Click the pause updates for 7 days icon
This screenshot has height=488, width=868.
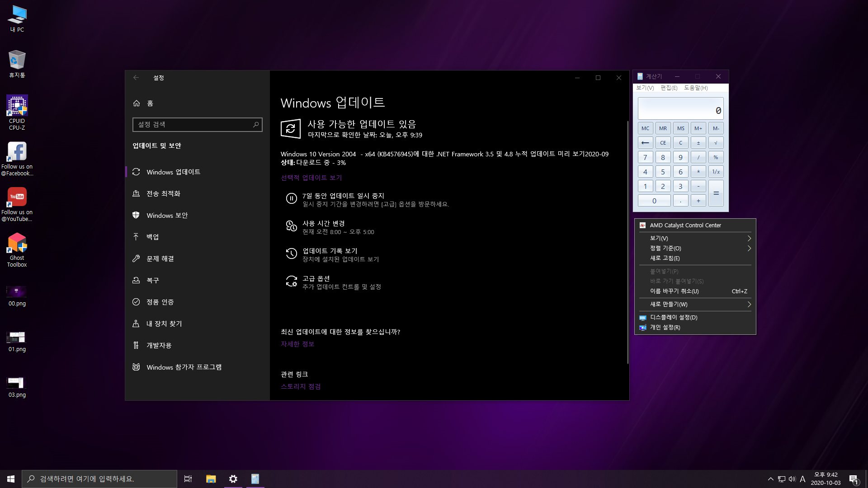(x=291, y=198)
